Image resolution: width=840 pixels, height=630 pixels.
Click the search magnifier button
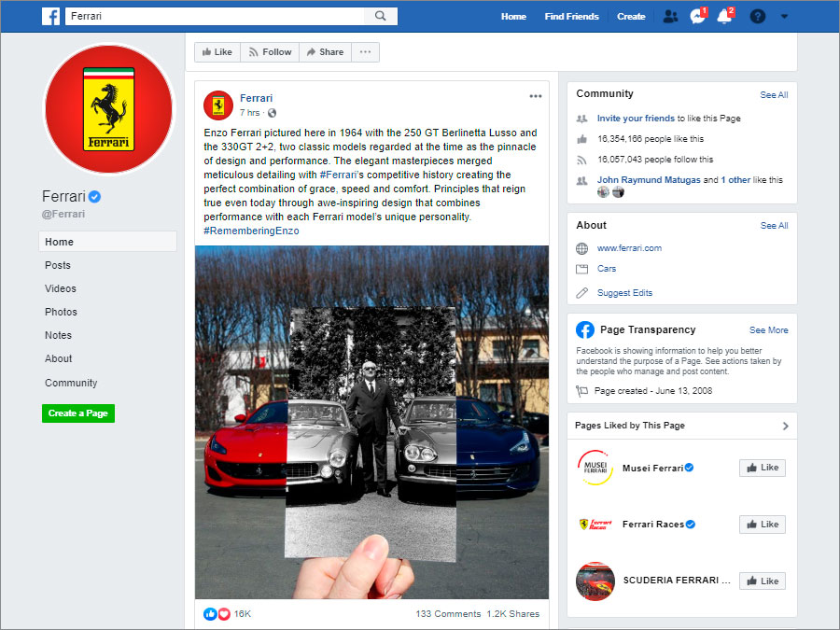pyautogui.click(x=381, y=16)
